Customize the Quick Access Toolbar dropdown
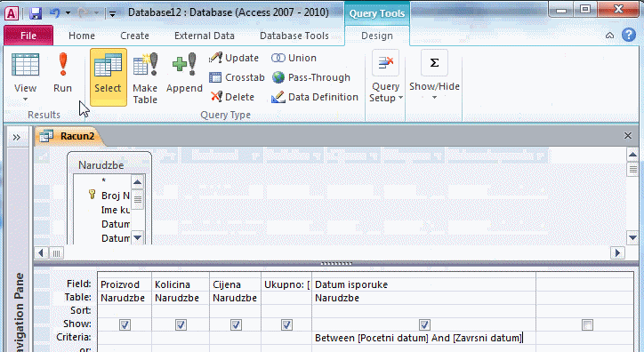The width and height of the screenshot is (644, 352). coord(112,14)
